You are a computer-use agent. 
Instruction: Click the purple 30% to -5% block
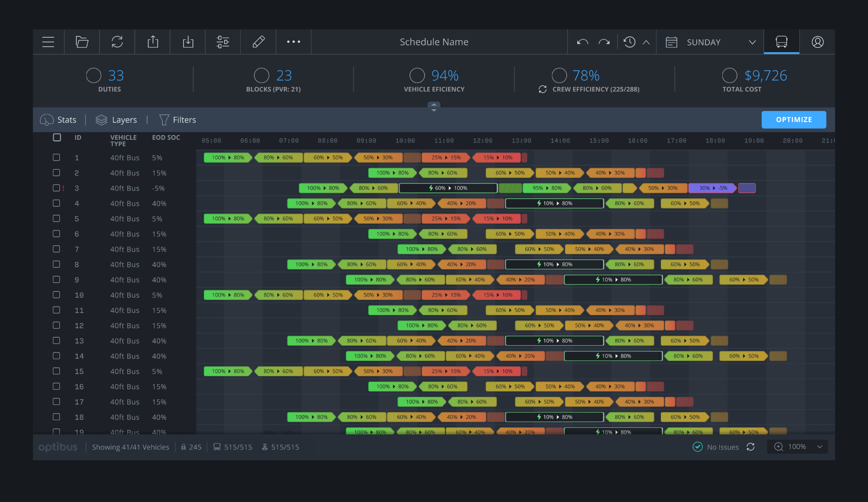(x=712, y=188)
